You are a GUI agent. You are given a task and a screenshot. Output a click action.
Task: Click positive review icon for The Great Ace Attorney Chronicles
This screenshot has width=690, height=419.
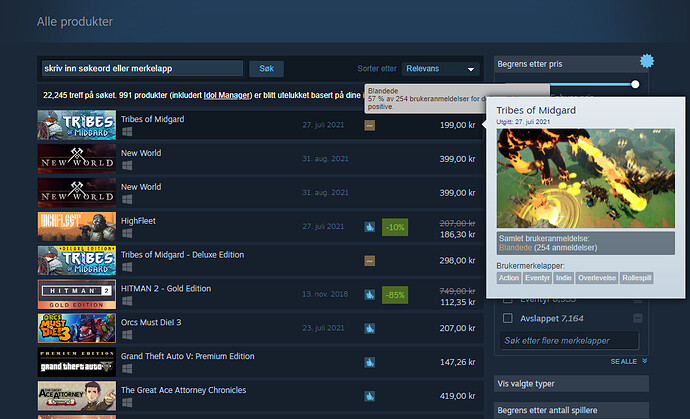[370, 397]
